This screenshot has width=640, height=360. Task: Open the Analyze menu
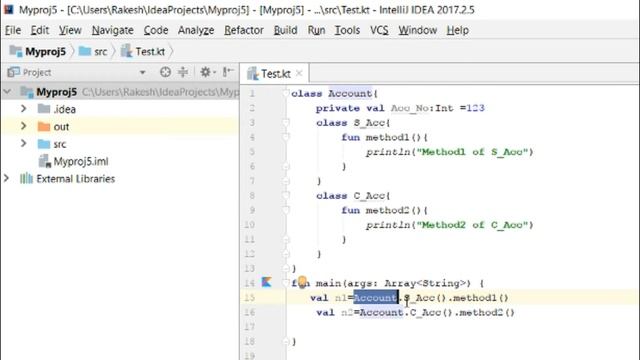pos(196,30)
